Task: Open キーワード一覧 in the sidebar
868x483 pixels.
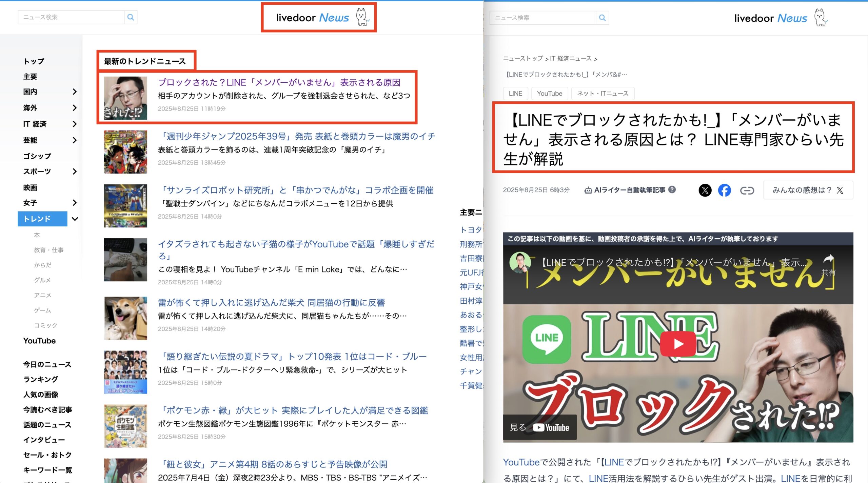Action: pyautogui.click(x=47, y=470)
